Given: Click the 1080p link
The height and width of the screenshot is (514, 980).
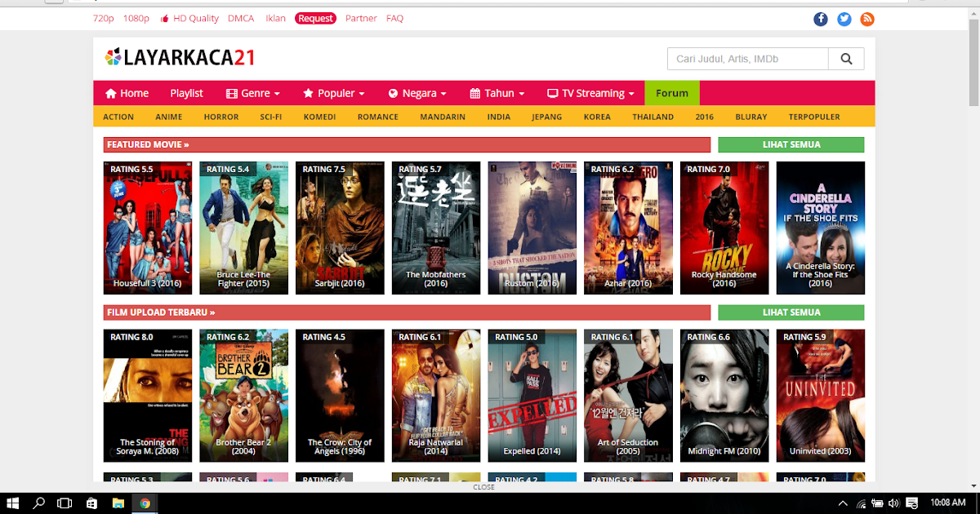Looking at the screenshot, I should 136,18.
